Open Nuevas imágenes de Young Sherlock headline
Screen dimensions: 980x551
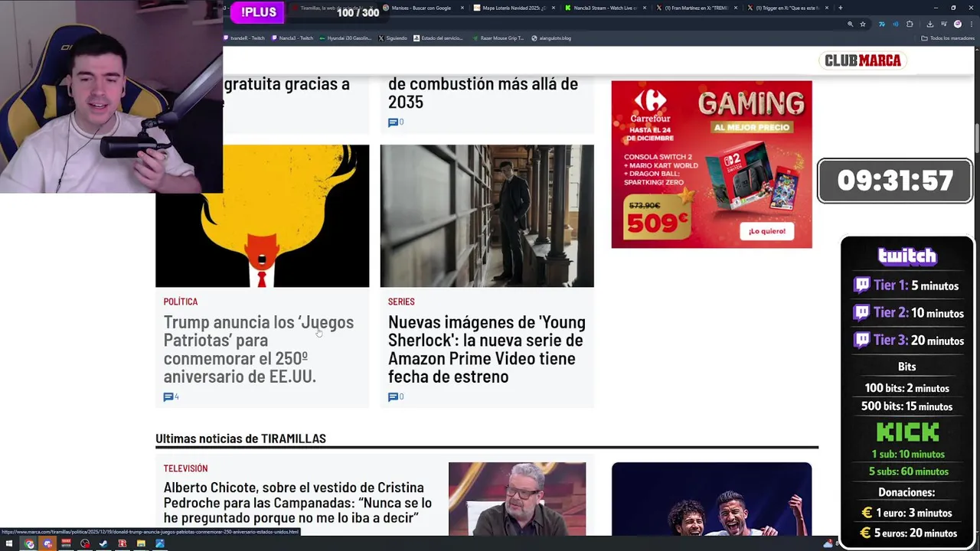tap(487, 349)
